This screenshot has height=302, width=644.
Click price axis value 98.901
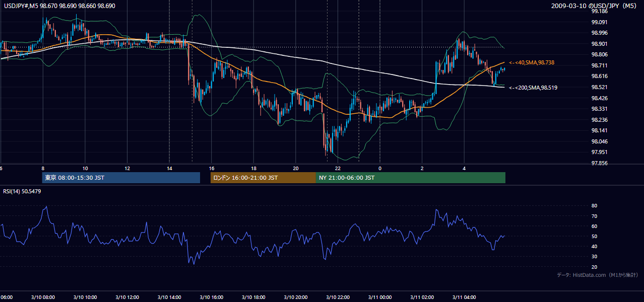(x=600, y=44)
